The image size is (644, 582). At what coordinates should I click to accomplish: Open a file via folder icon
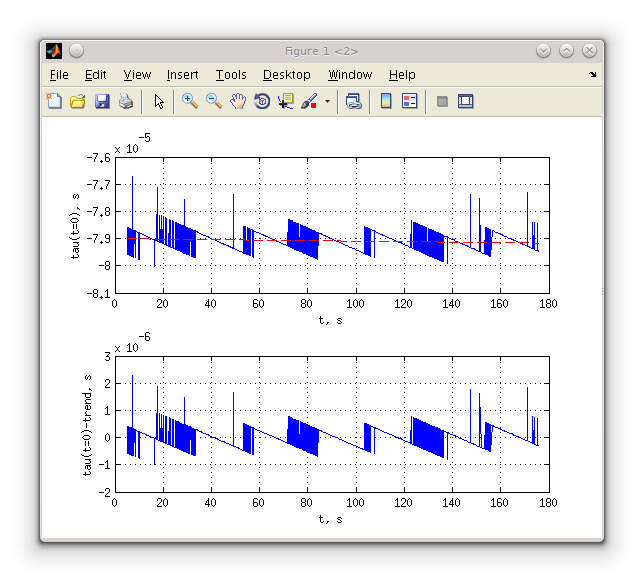(78, 101)
